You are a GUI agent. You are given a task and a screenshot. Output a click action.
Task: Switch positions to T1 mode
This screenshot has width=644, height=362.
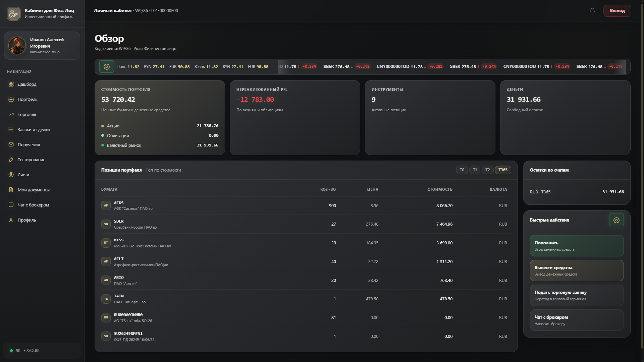pyautogui.click(x=475, y=170)
